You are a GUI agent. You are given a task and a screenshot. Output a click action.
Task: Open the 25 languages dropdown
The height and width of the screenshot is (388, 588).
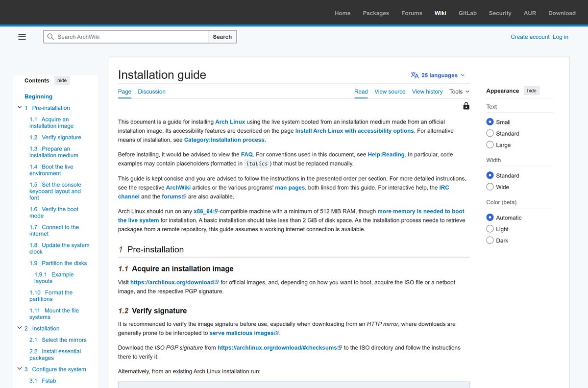tap(438, 75)
